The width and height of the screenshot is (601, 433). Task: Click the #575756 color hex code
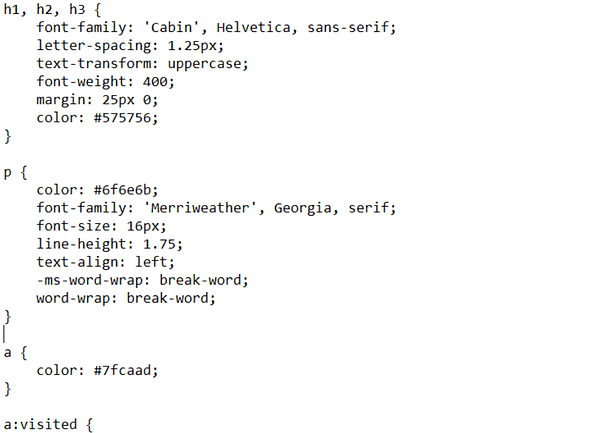122,117
